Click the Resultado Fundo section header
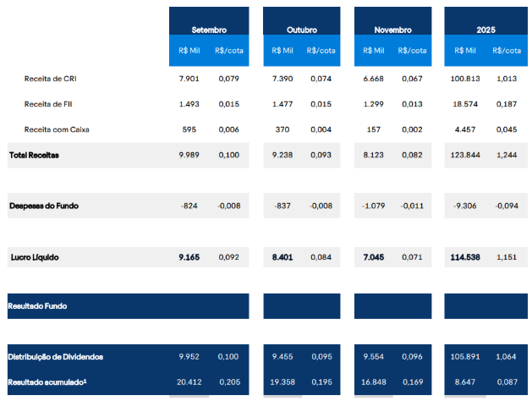This screenshot has height=401, width=532. coord(37,305)
